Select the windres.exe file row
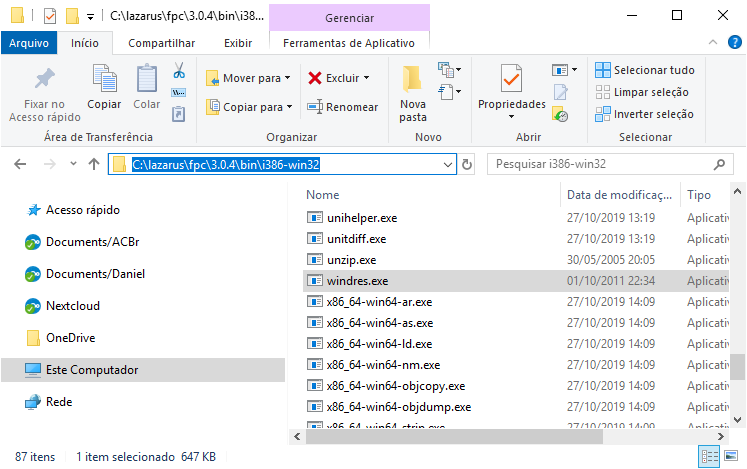Image resolution: width=747 pixels, height=469 pixels. 516,281
